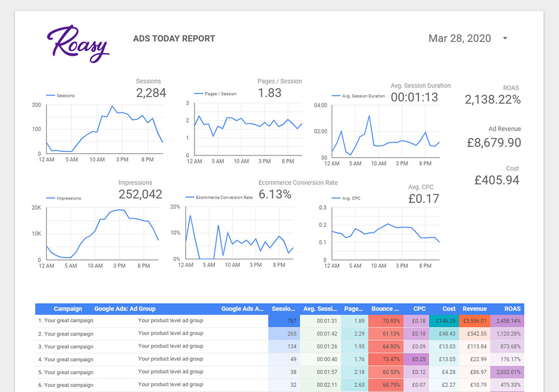
Task: Click the Pages / Session legend marker
Action: click(198, 94)
